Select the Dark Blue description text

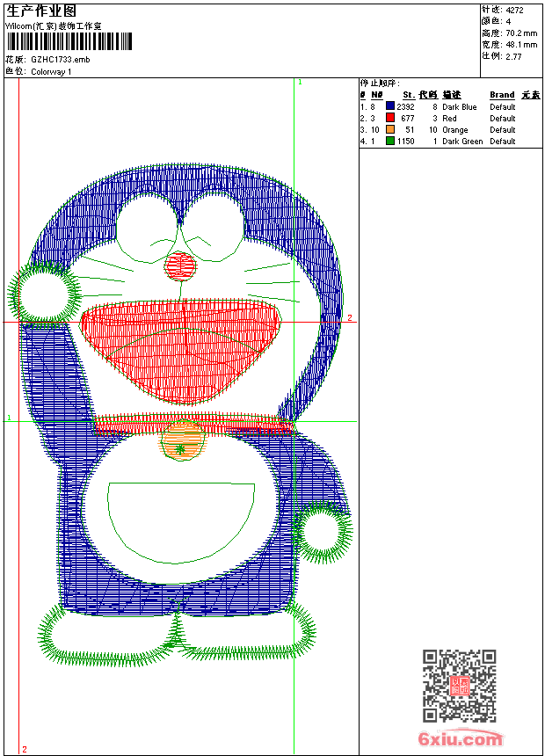click(459, 107)
